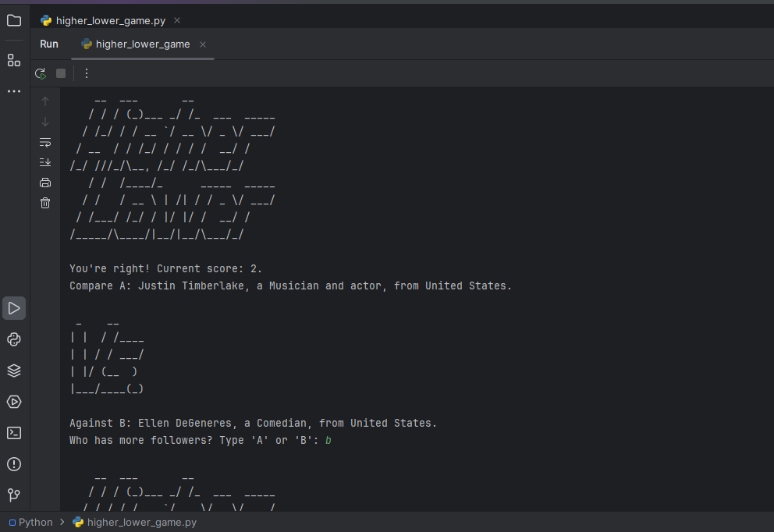Open the Problems tool window

pos(14,464)
